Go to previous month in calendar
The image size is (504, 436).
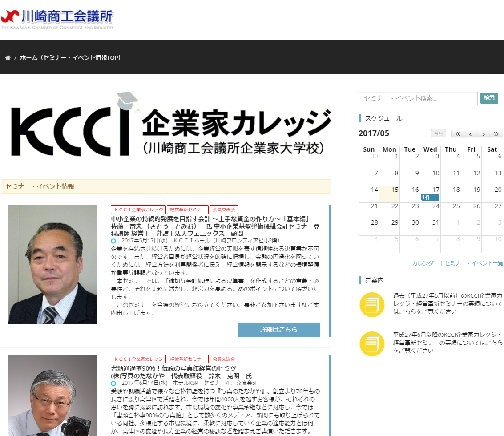point(471,134)
